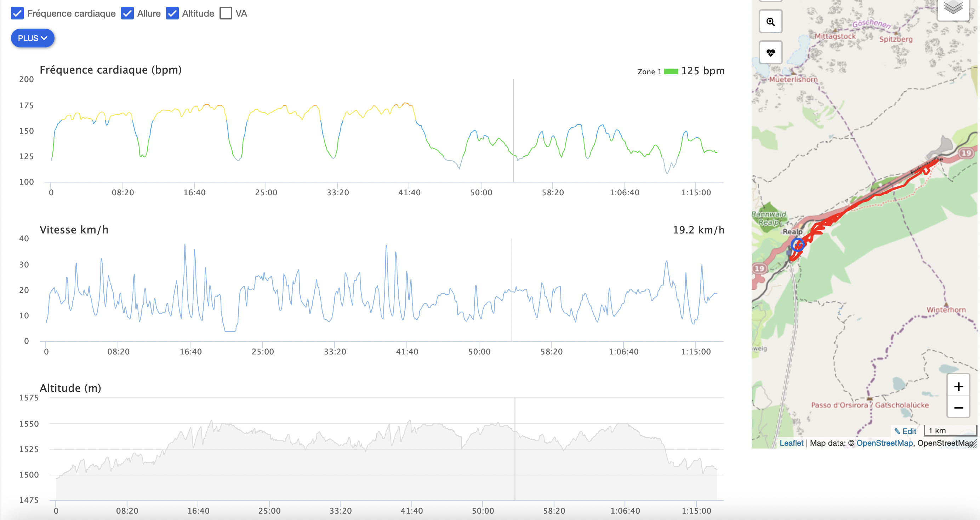Click the 41:40 mark on heart rate chart
The image size is (980, 520).
pos(409,192)
